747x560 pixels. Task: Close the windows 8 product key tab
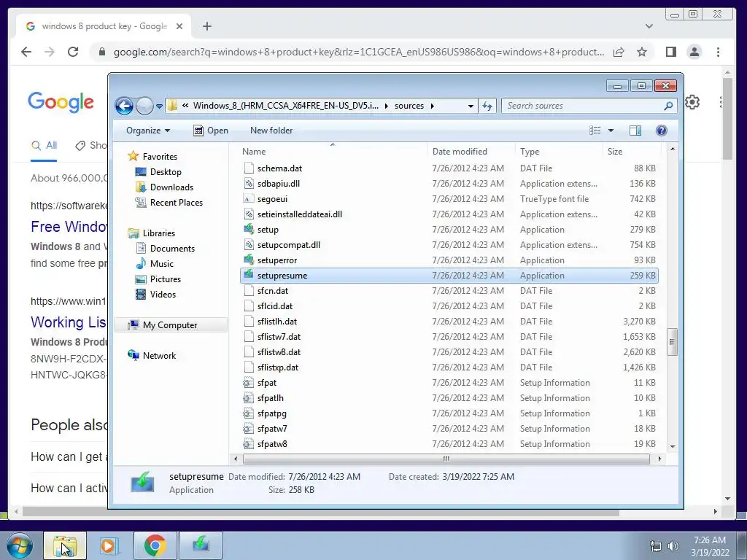(x=179, y=27)
